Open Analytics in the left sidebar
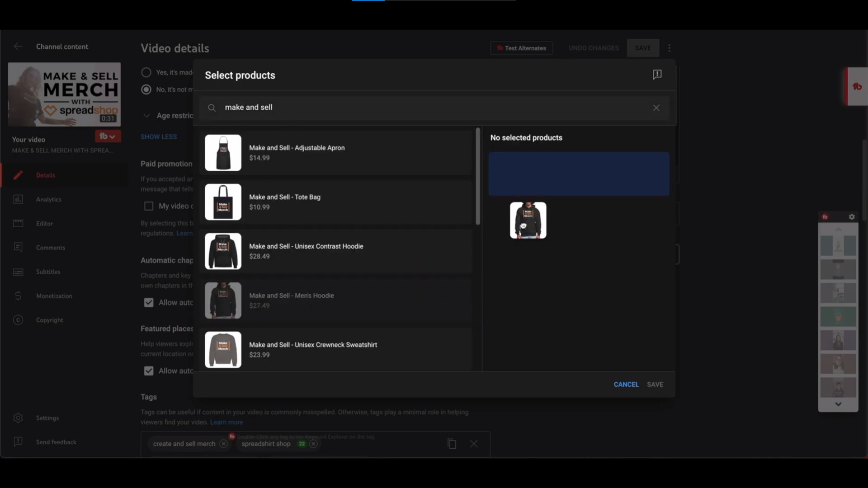Viewport: 868px width, 488px height. 48,199
